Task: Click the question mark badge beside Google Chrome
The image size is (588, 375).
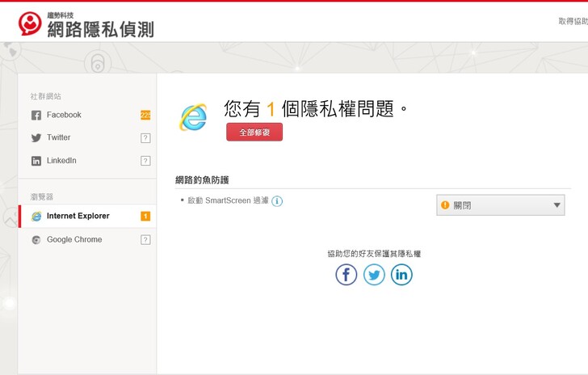Action: (145, 240)
